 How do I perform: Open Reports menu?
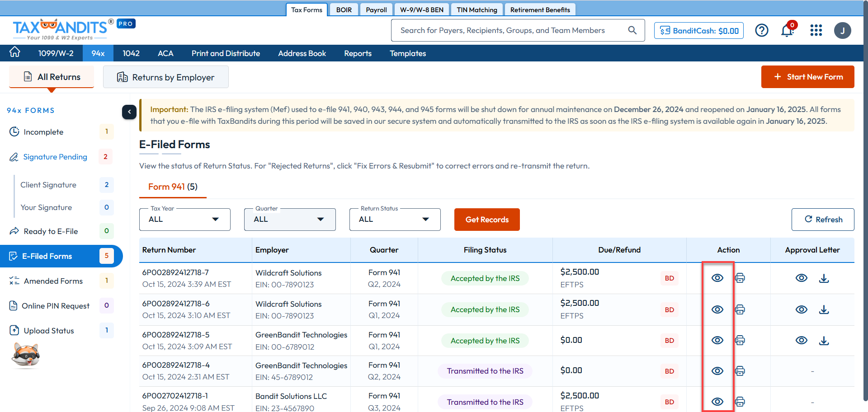(358, 53)
